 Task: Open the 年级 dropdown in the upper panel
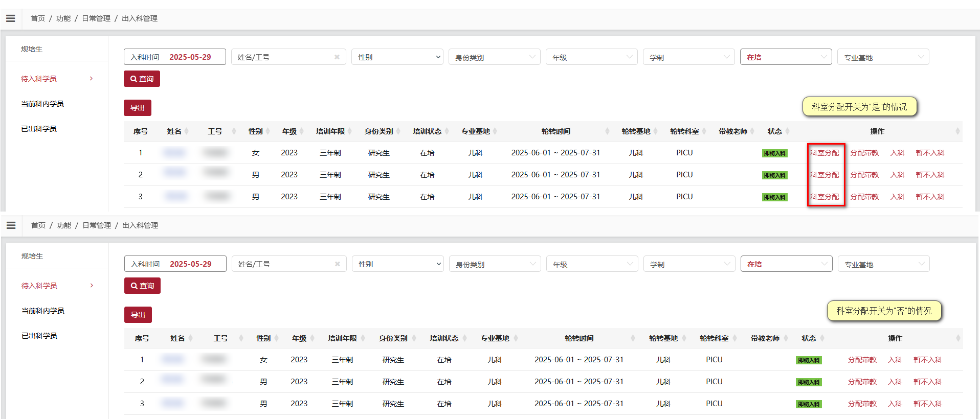592,57
